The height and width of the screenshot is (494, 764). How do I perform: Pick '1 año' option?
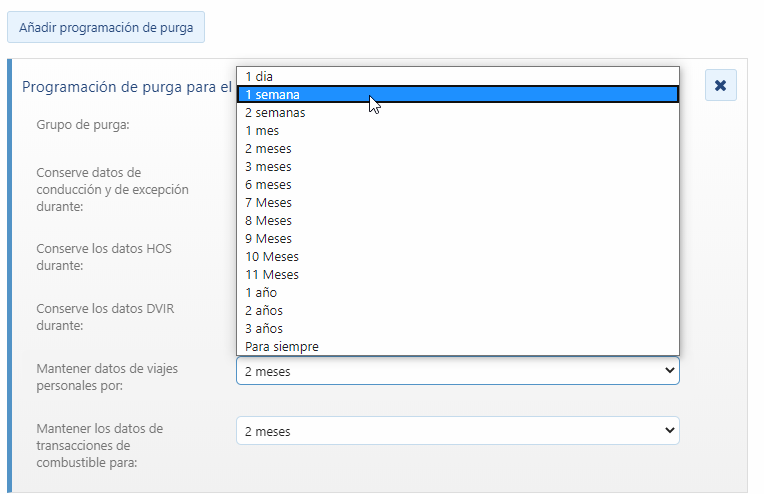[x=458, y=293]
